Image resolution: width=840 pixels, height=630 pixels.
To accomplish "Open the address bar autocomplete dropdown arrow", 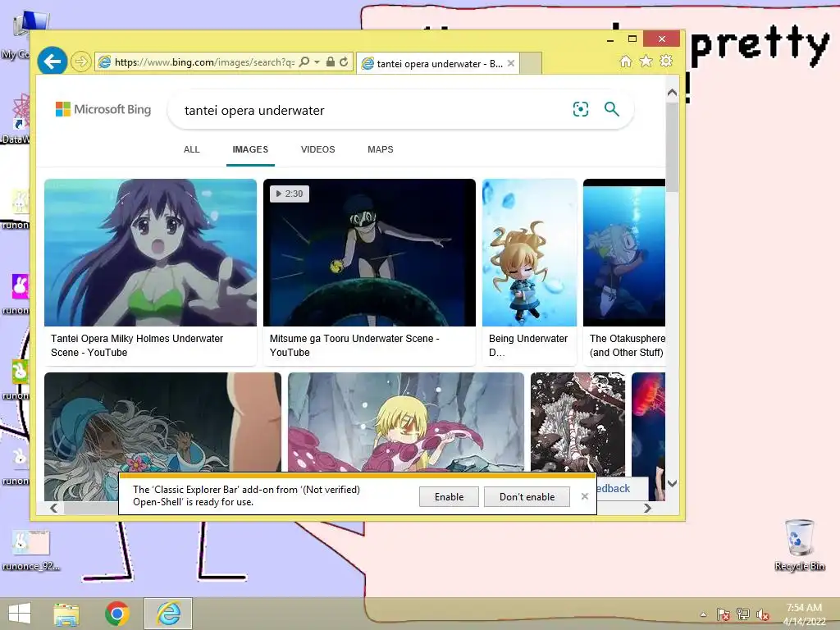I will click(317, 62).
